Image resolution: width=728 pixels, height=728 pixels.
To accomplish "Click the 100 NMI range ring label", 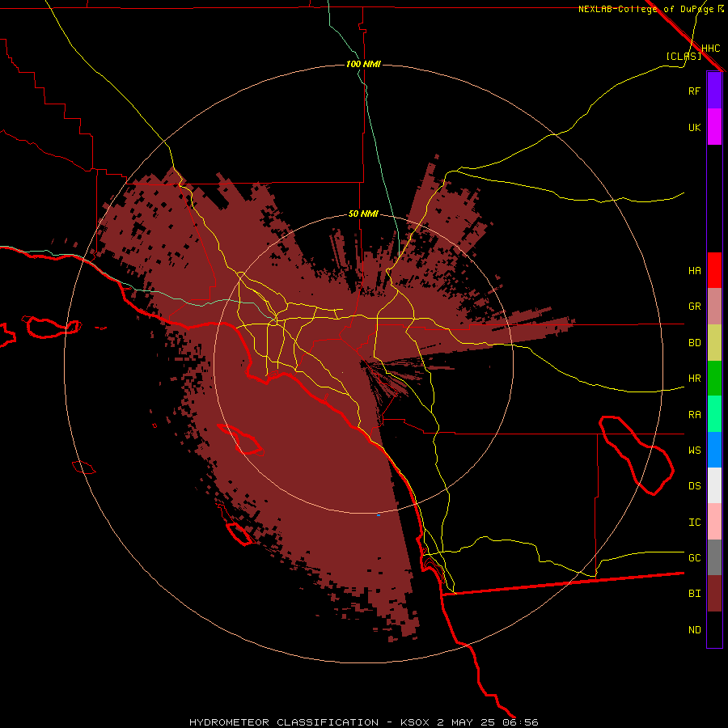I will click(x=363, y=64).
